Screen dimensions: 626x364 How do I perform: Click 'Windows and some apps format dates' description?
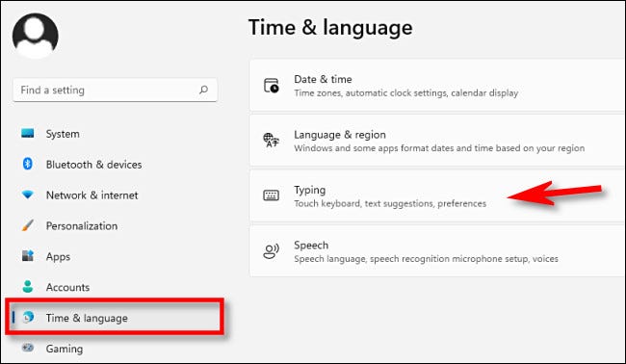tap(439, 148)
